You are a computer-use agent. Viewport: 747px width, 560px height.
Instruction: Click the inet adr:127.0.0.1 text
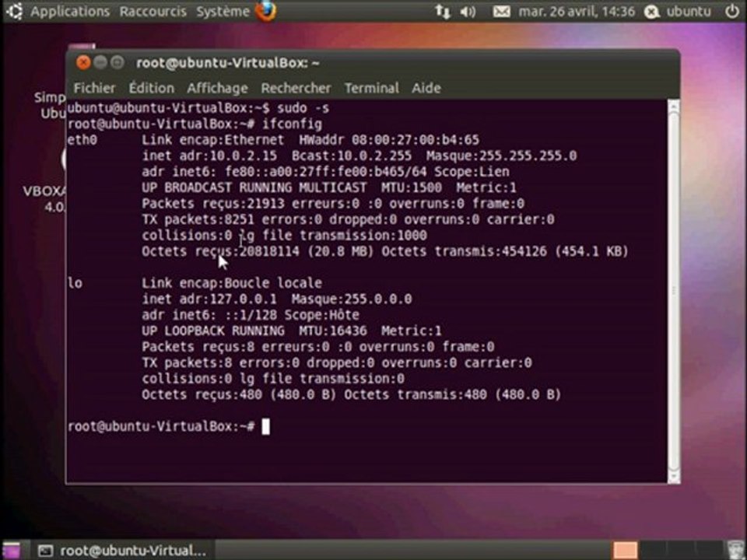(209, 299)
